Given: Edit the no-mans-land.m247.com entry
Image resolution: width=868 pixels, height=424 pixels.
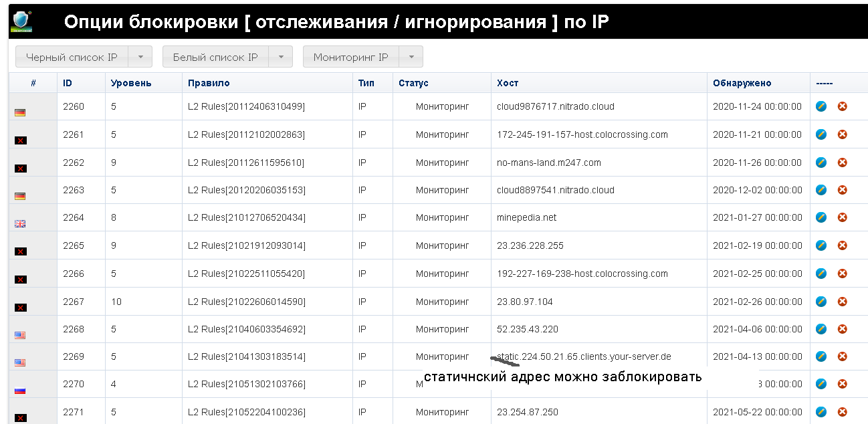Looking at the screenshot, I should [x=821, y=163].
